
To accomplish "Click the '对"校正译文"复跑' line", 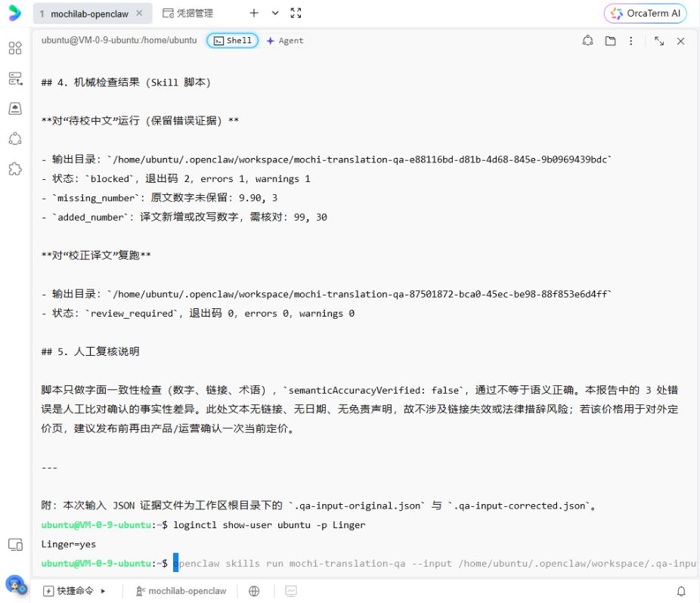I will tap(96, 255).
